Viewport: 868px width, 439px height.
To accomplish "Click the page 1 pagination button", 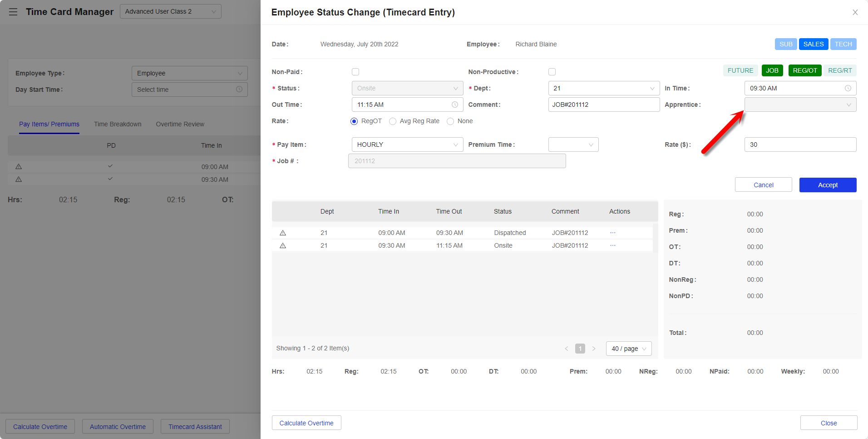I will pyautogui.click(x=580, y=349).
